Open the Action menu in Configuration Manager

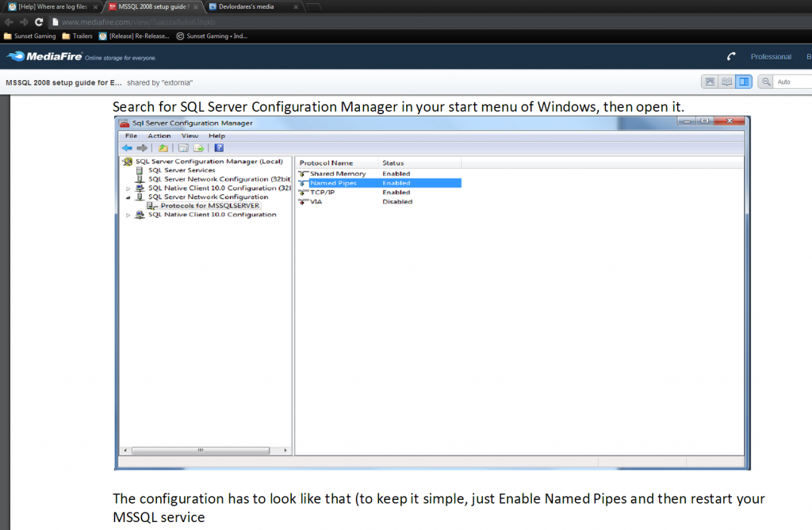click(159, 136)
